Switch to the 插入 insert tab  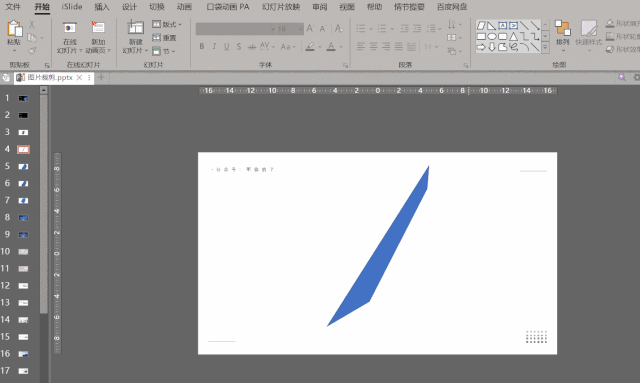point(102,7)
